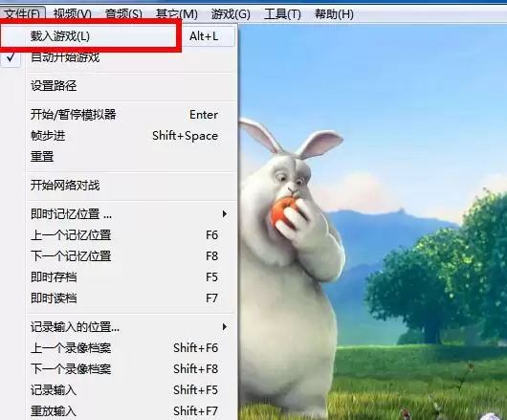Screen dimensions: 507x420
Task: Click 记录输入 record input entry
Action: [118, 390]
